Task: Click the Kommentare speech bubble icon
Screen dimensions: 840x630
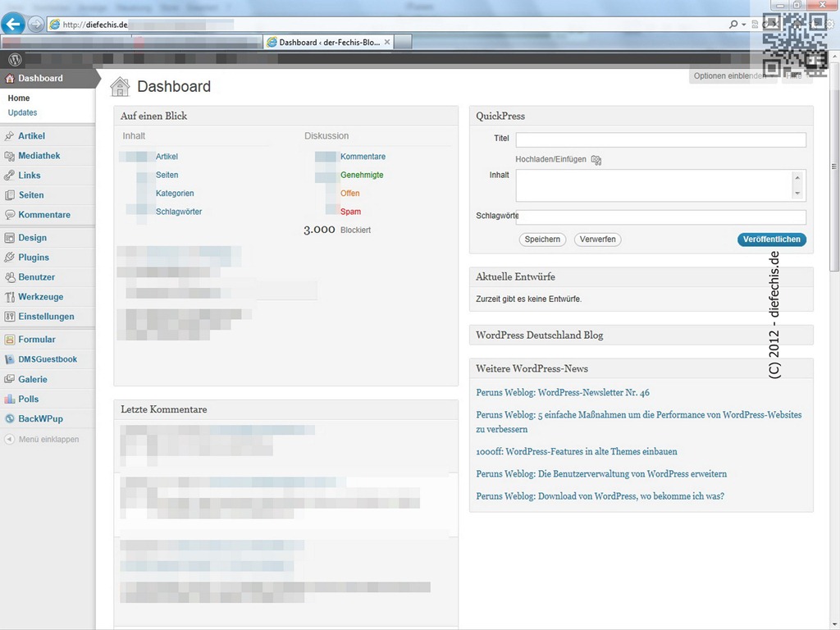Action: pos(9,215)
